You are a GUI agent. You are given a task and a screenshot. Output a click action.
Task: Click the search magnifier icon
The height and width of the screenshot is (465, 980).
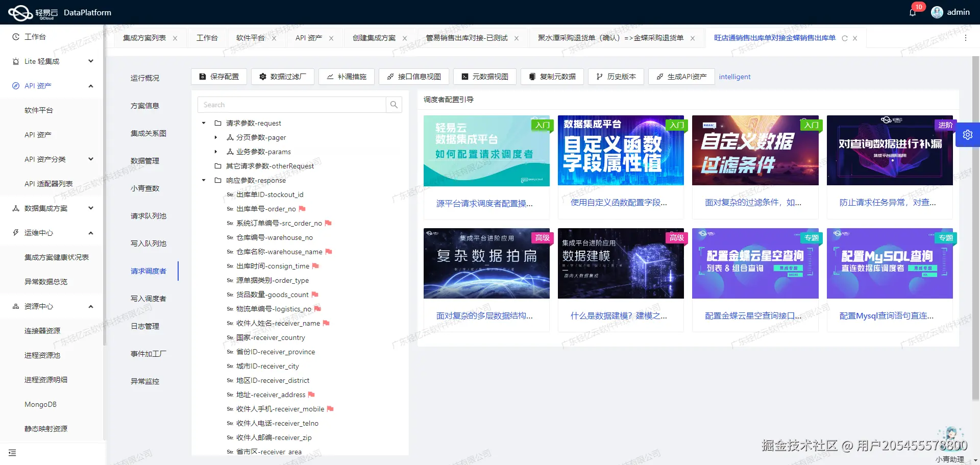click(394, 105)
